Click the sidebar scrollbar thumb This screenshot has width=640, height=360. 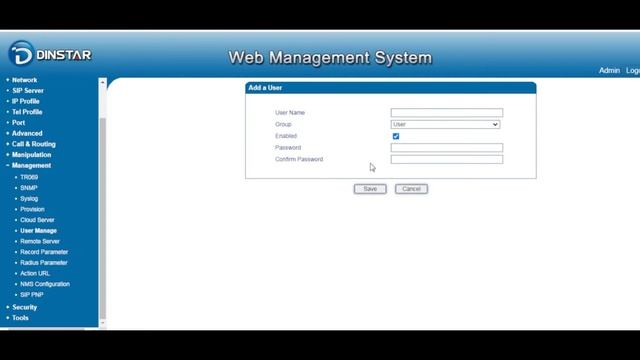102,218
